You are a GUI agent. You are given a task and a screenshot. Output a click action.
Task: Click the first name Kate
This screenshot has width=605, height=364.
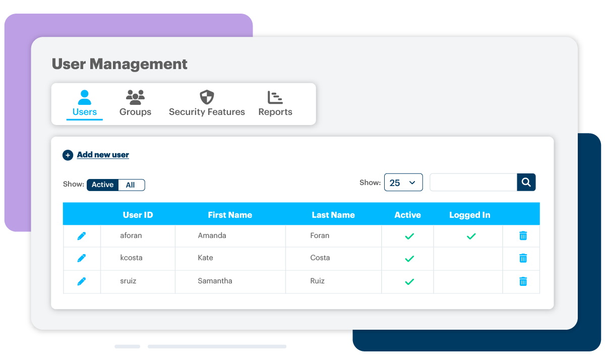pos(205,258)
